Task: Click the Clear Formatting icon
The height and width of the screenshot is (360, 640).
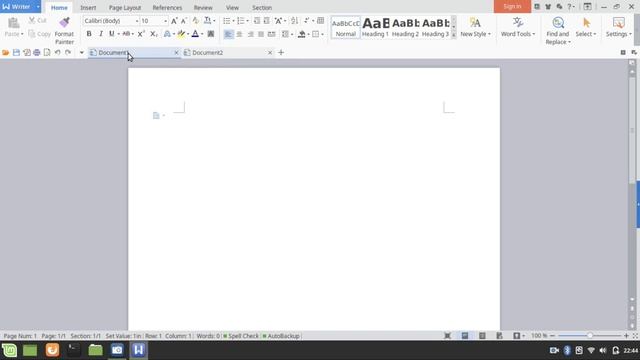Action: pos(196,21)
